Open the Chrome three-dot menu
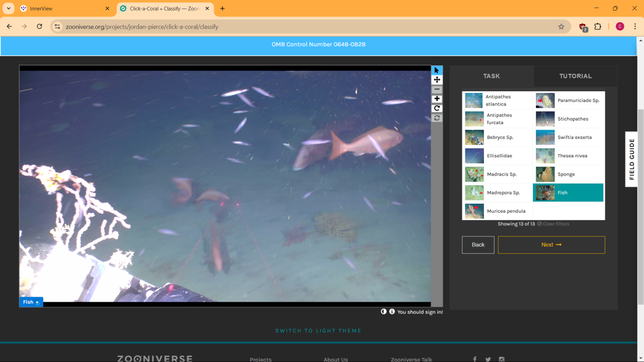The width and height of the screenshot is (644, 362). click(x=635, y=27)
